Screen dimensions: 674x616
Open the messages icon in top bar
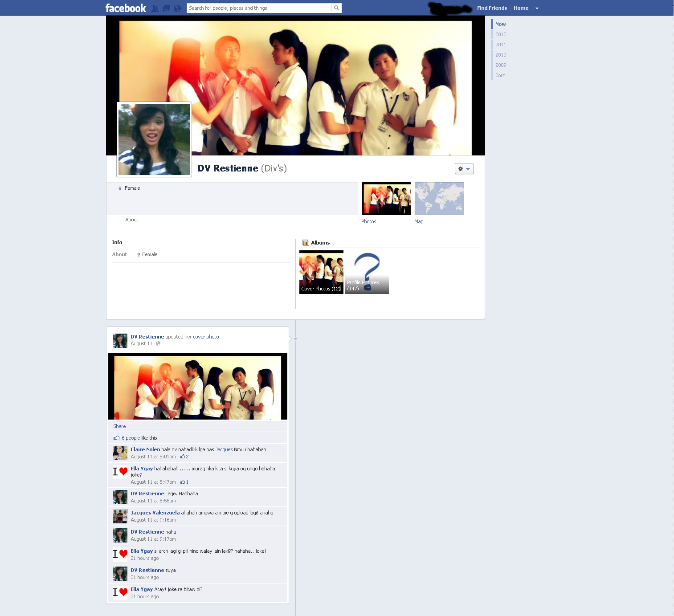[x=166, y=8]
